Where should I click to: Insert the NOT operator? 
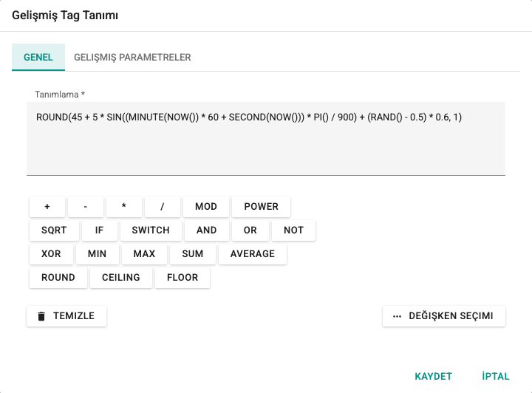coord(293,230)
